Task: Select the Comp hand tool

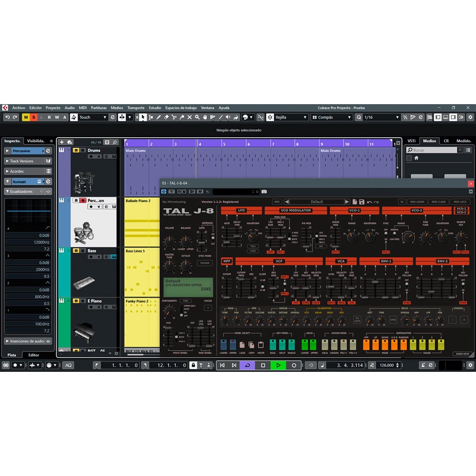Action: 205,117
